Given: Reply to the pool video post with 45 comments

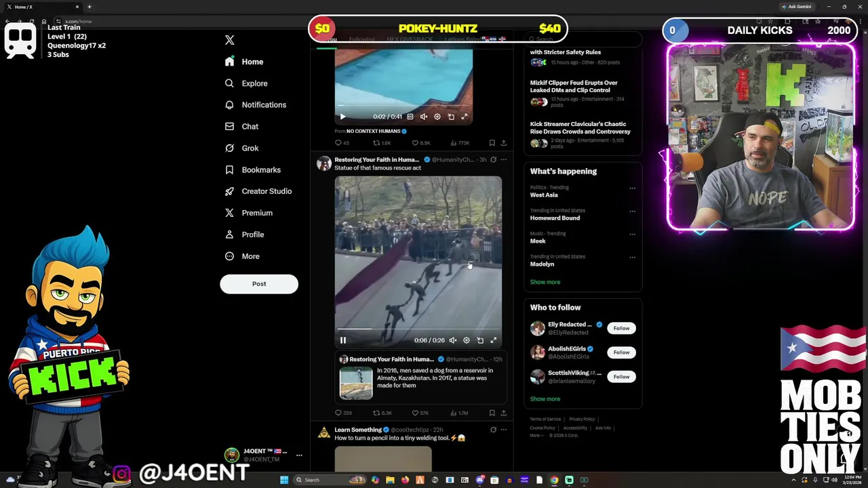Looking at the screenshot, I should click(x=342, y=143).
